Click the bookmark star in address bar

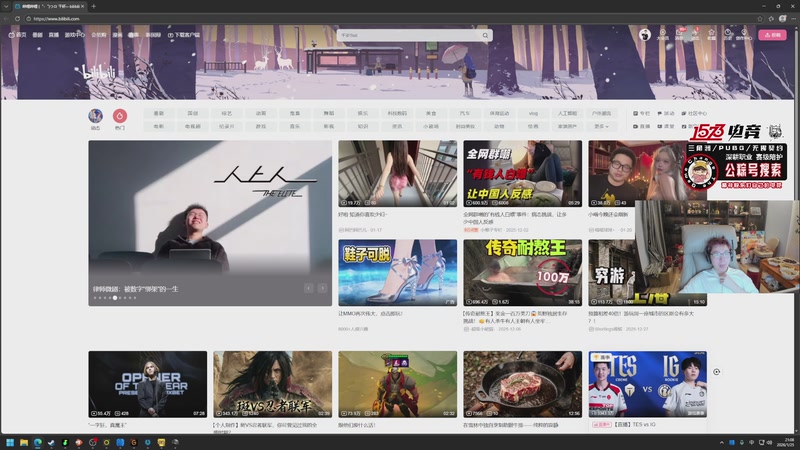point(760,18)
